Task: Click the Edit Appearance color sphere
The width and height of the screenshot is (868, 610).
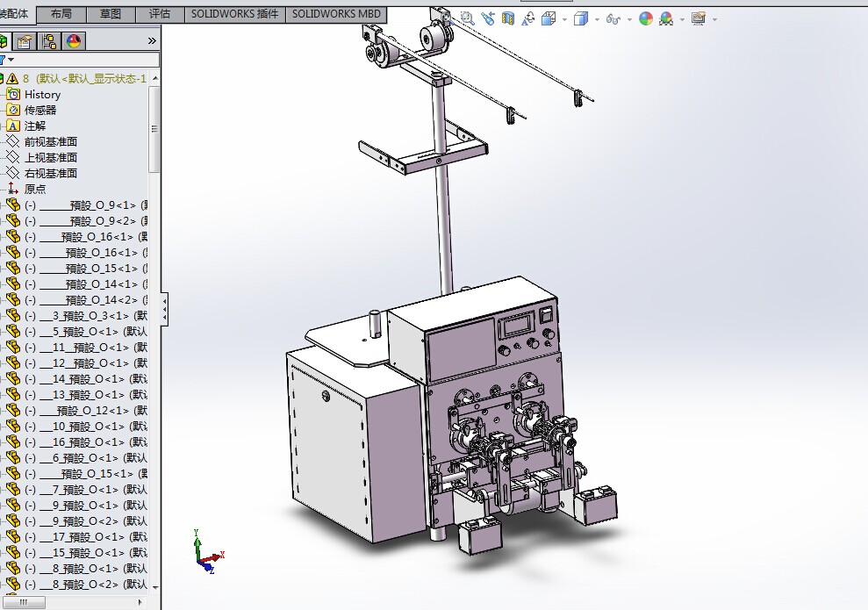Action: pyautogui.click(x=646, y=18)
